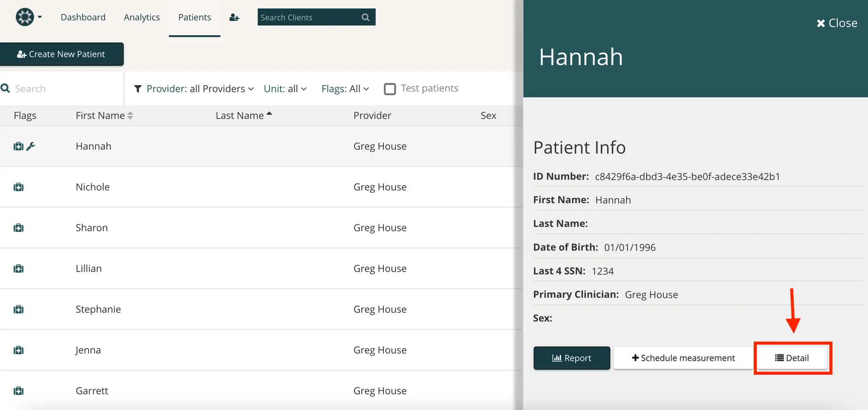Screen dimensions: 868x410
Task: Switch to the Dashboard tab
Action: click(x=83, y=17)
